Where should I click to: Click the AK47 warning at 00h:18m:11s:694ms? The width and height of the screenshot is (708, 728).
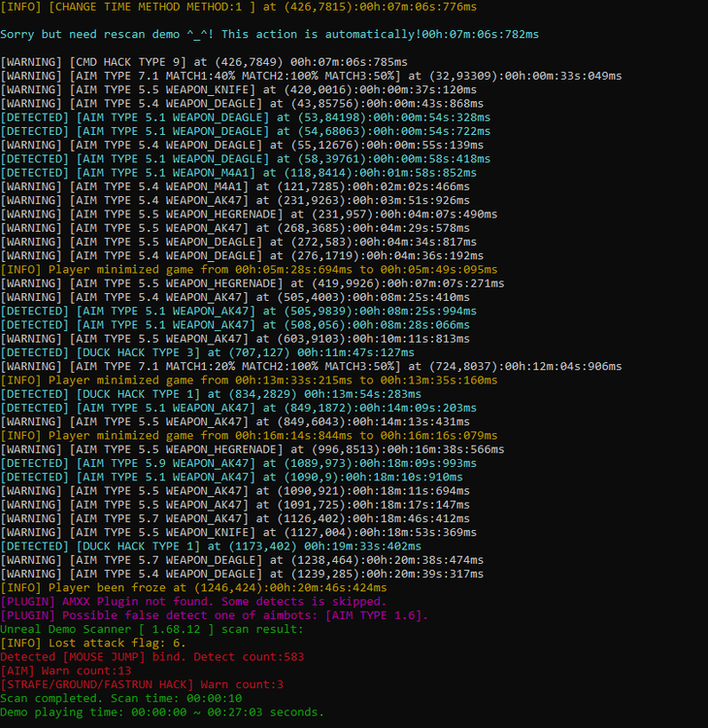pos(235,491)
